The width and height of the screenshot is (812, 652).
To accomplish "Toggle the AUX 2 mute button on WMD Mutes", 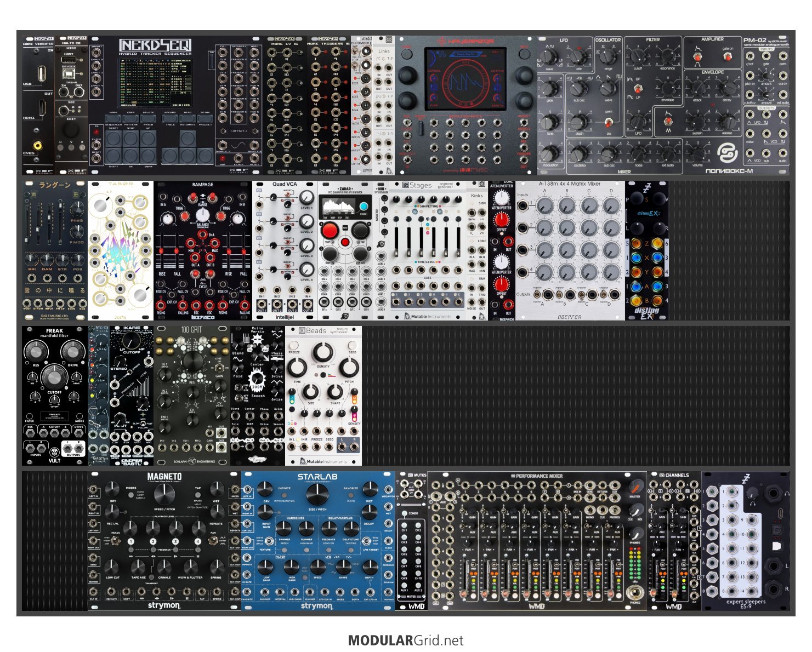I will [418, 586].
